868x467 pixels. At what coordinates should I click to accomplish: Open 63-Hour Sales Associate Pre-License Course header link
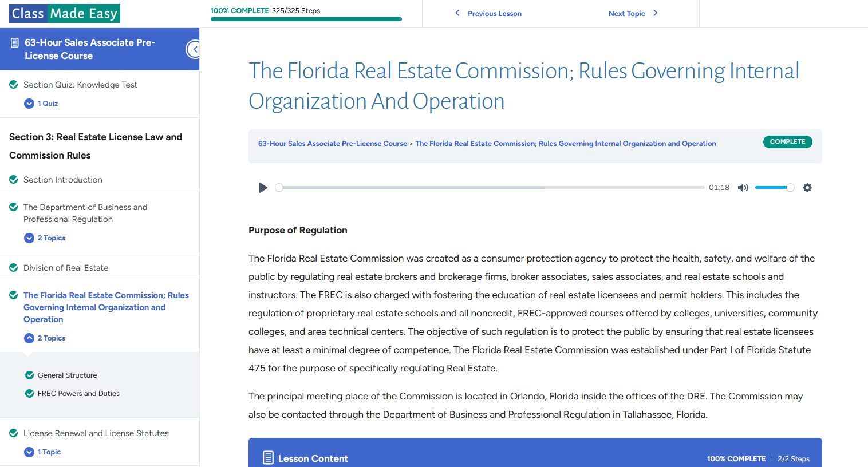89,49
